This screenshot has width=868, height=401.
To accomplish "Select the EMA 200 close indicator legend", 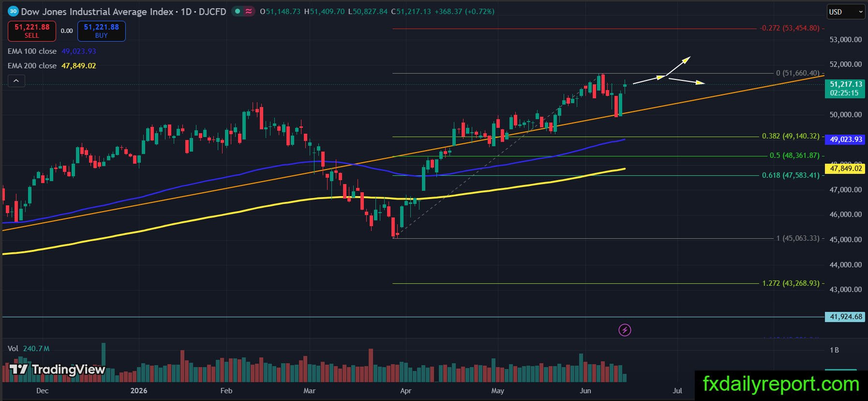I will (52, 66).
